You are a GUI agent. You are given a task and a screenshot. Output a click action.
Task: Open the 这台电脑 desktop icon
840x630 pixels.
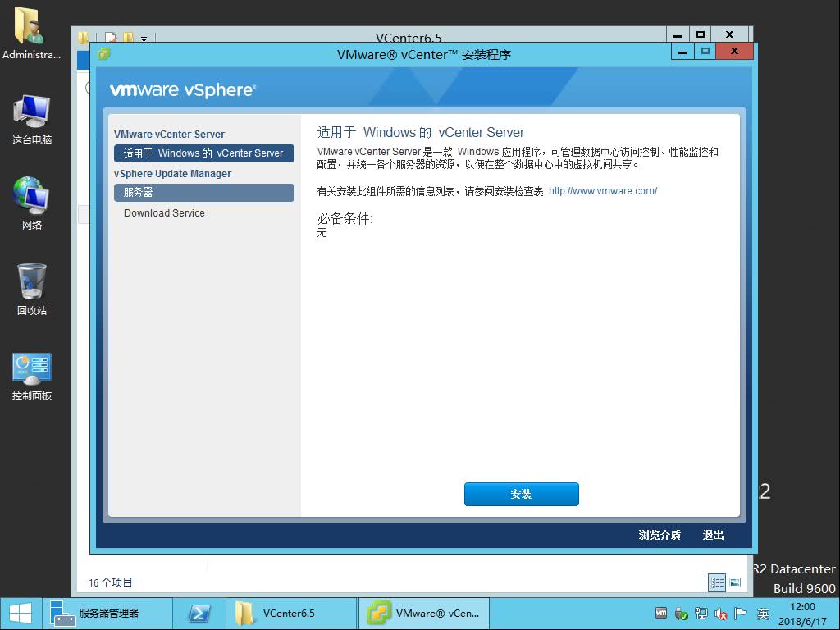[31, 119]
